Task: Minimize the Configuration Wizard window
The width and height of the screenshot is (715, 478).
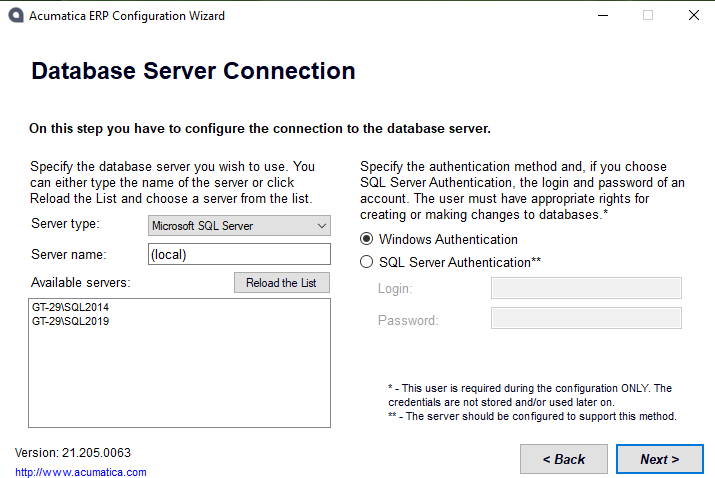Action: click(603, 16)
